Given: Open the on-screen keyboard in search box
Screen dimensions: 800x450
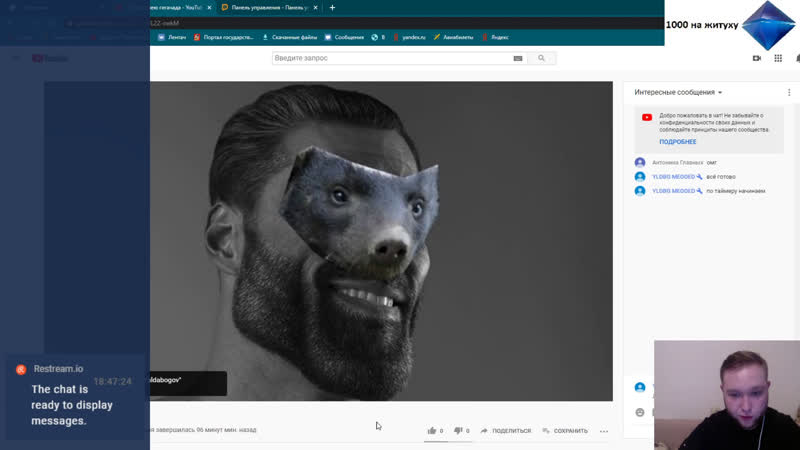Looking at the screenshot, I should click(x=518, y=58).
